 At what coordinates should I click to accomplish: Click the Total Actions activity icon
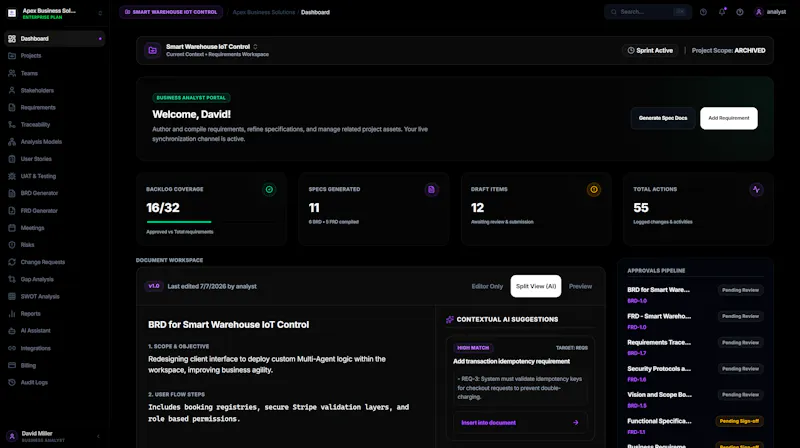tap(756, 190)
